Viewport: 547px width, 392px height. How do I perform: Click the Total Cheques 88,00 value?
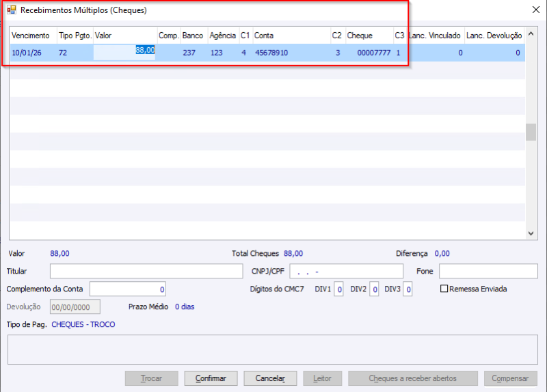click(293, 253)
